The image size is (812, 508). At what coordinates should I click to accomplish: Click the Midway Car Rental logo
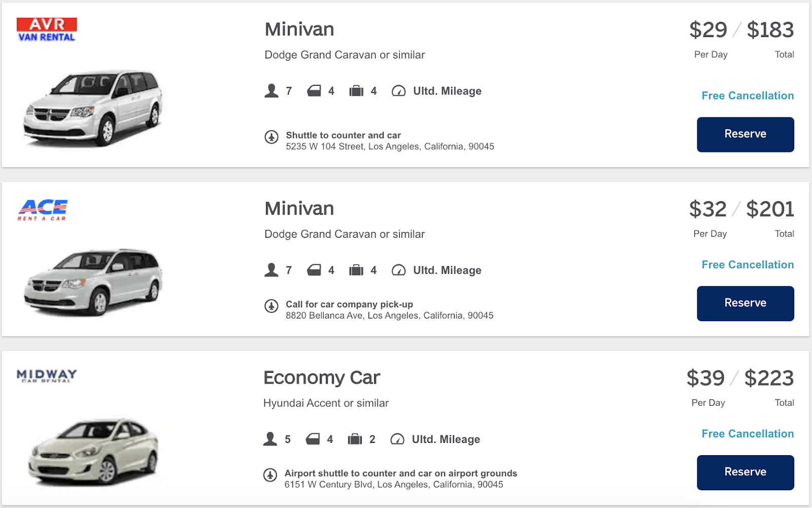coord(47,376)
